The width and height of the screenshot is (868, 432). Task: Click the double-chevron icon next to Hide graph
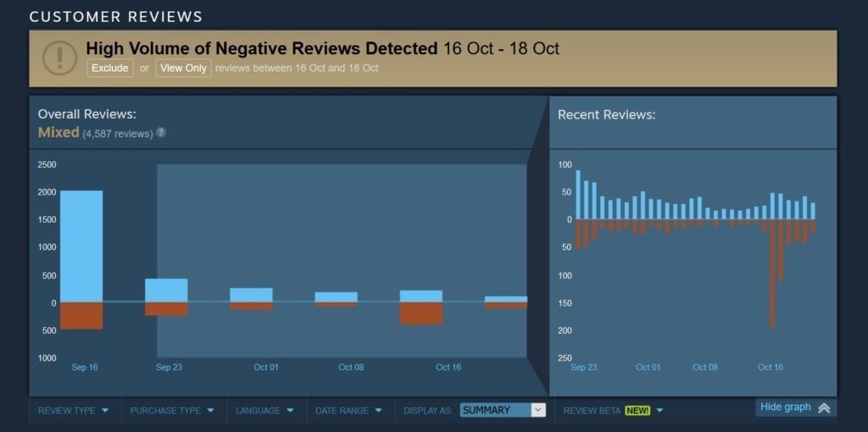pos(824,407)
